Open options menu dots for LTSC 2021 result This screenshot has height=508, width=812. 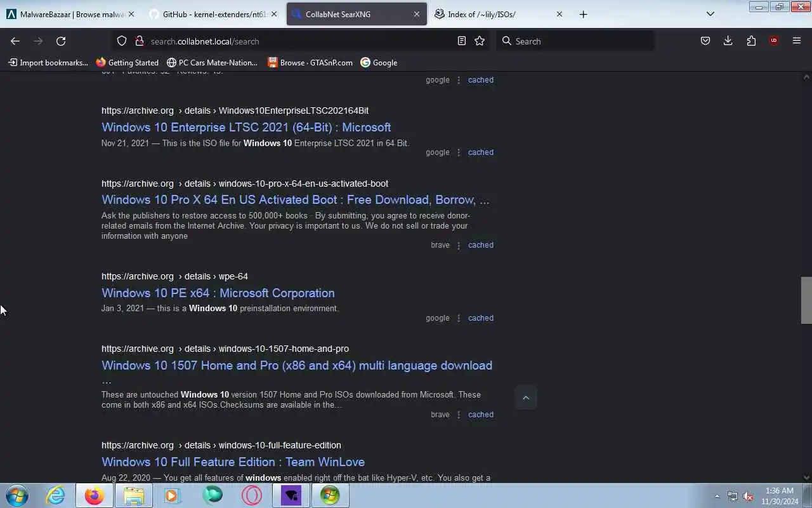point(459,152)
